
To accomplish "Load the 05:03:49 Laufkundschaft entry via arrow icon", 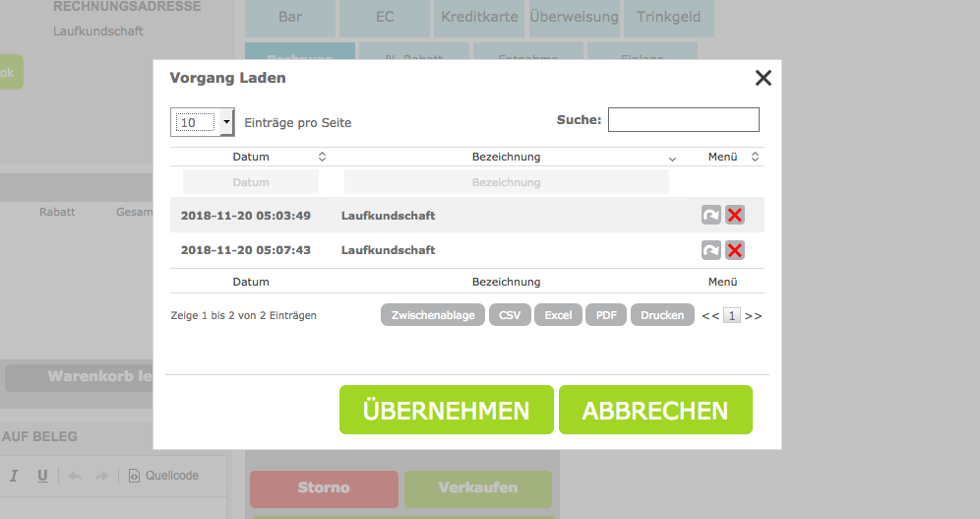I will coord(711,215).
